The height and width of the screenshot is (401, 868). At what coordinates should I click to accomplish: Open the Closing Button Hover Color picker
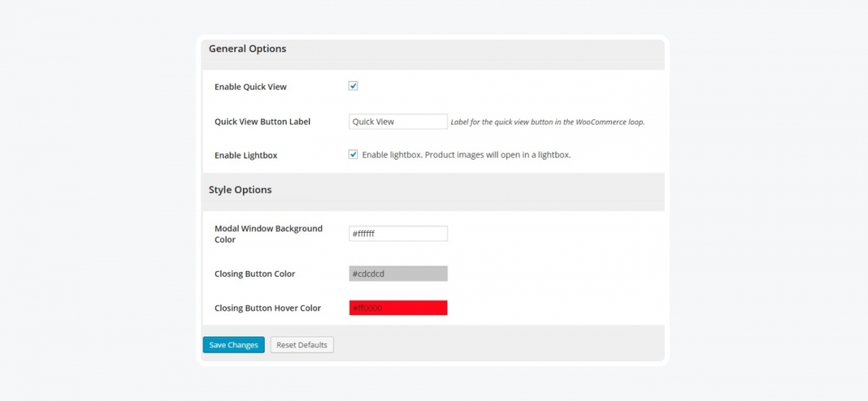pyautogui.click(x=398, y=308)
